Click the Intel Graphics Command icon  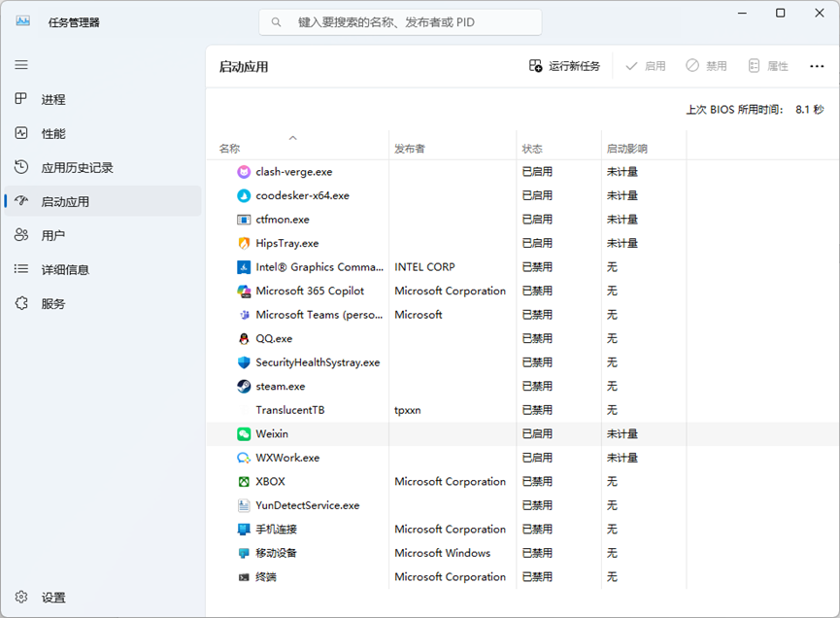(x=244, y=267)
